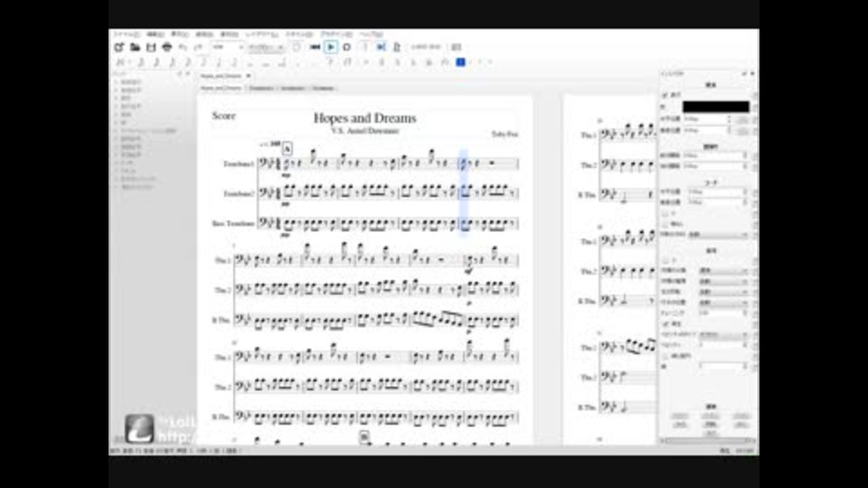Viewport: 868px width, 488px height.
Task: Redo the last undone action
Action: tap(198, 48)
